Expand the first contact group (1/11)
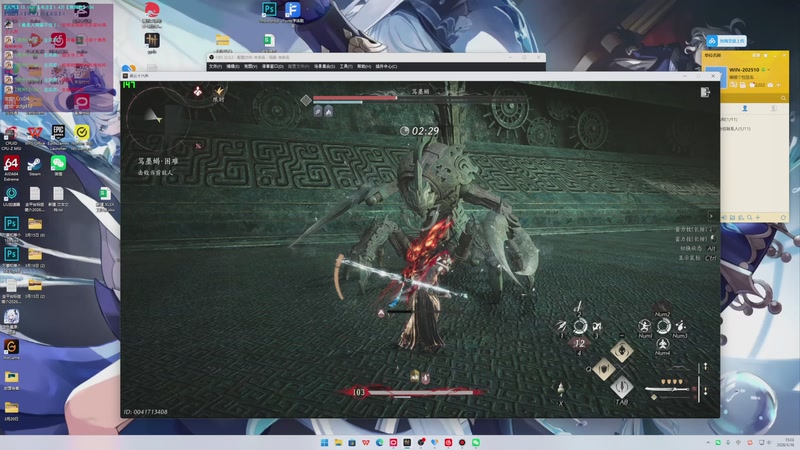 728,119
